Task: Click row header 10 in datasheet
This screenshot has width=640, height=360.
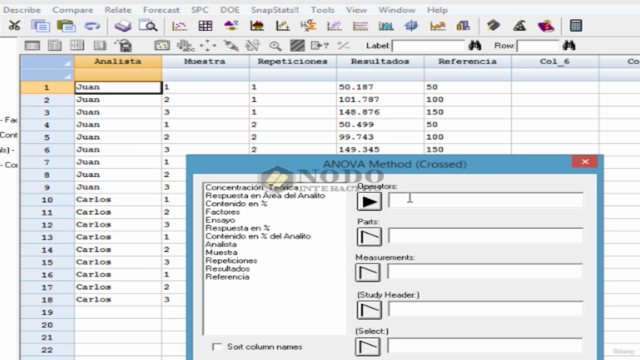Action: (47, 200)
